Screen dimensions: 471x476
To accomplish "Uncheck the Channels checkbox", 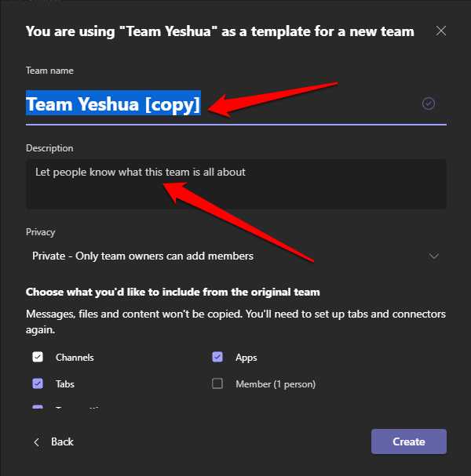I will coord(38,358).
